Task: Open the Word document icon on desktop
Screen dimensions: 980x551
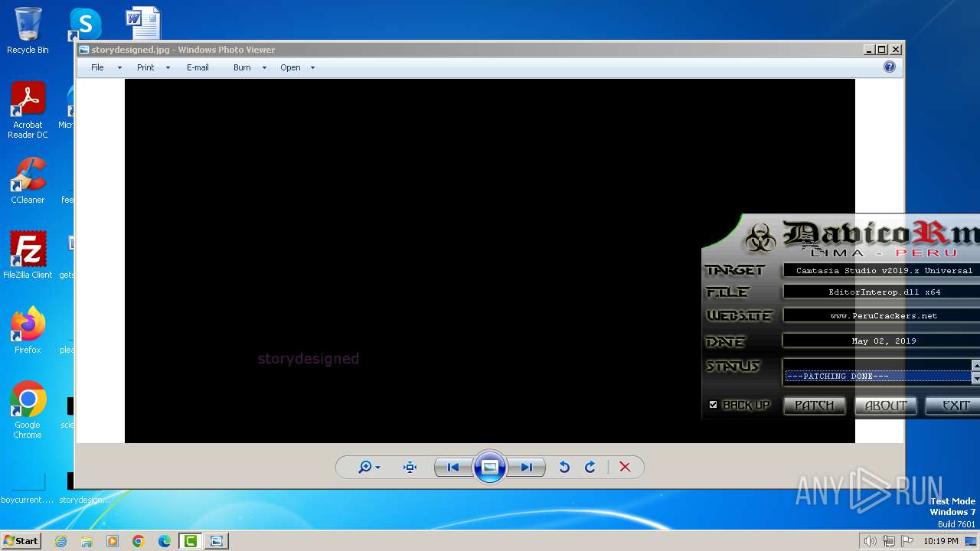Action: pyautogui.click(x=143, y=24)
